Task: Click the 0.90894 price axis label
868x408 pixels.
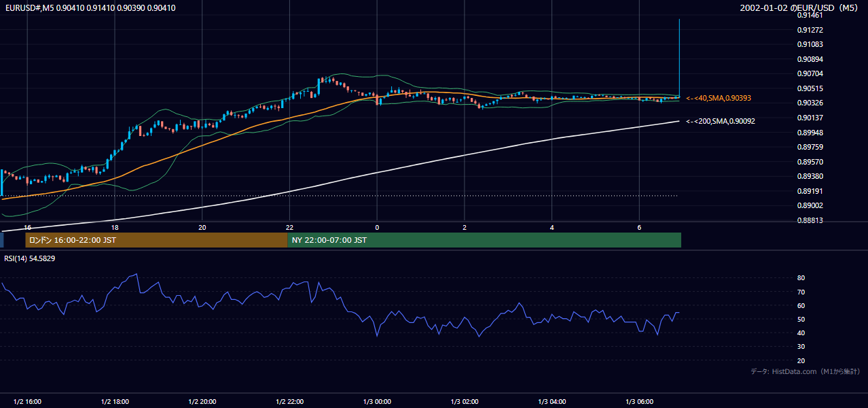Action: (x=810, y=59)
